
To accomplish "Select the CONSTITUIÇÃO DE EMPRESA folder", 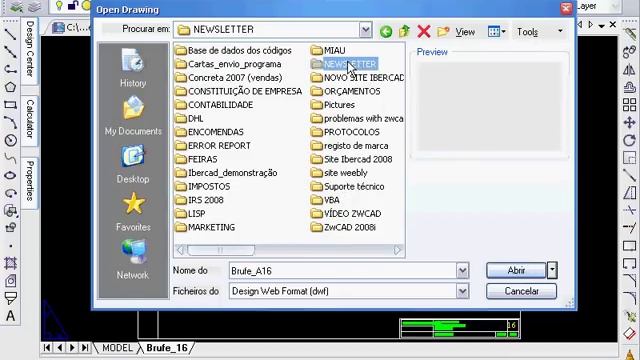I will click(239, 91).
